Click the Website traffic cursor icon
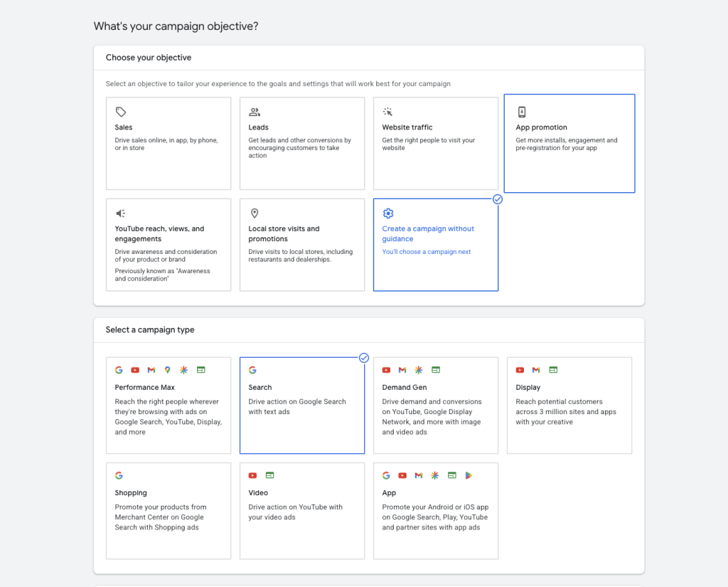 coord(387,112)
